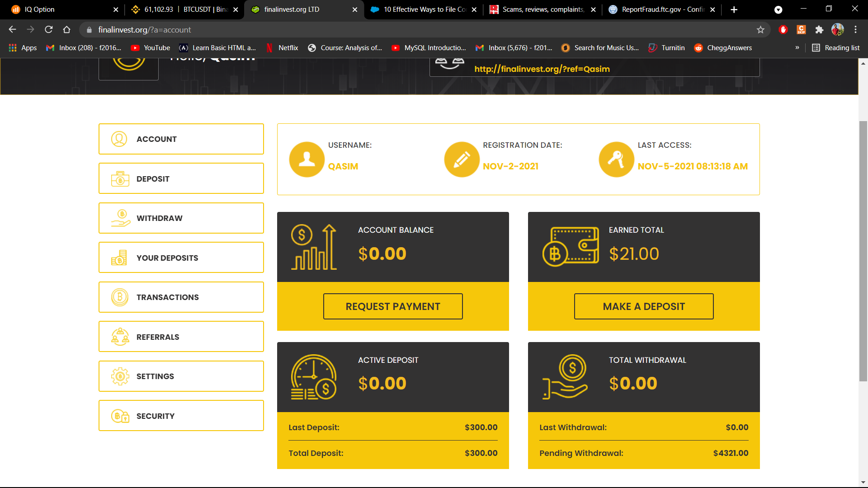The width and height of the screenshot is (868, 488).
Task: Open the Search for Music bookmark
Action: [600, 47]
